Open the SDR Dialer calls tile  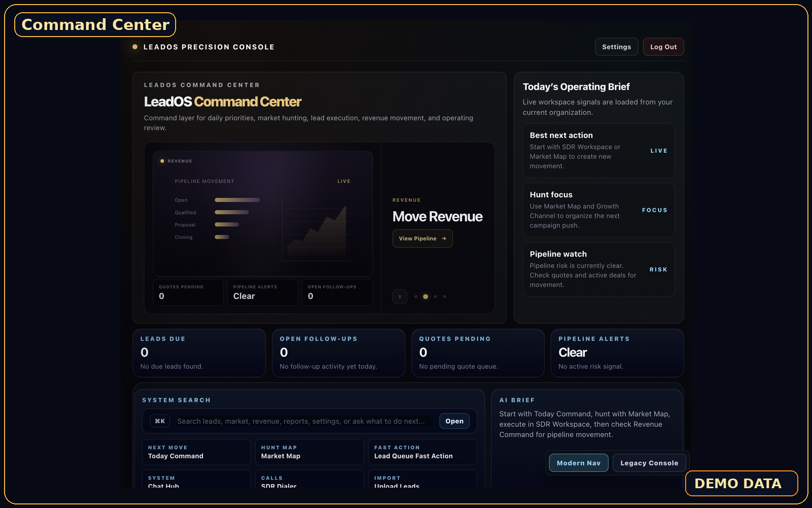309,480
